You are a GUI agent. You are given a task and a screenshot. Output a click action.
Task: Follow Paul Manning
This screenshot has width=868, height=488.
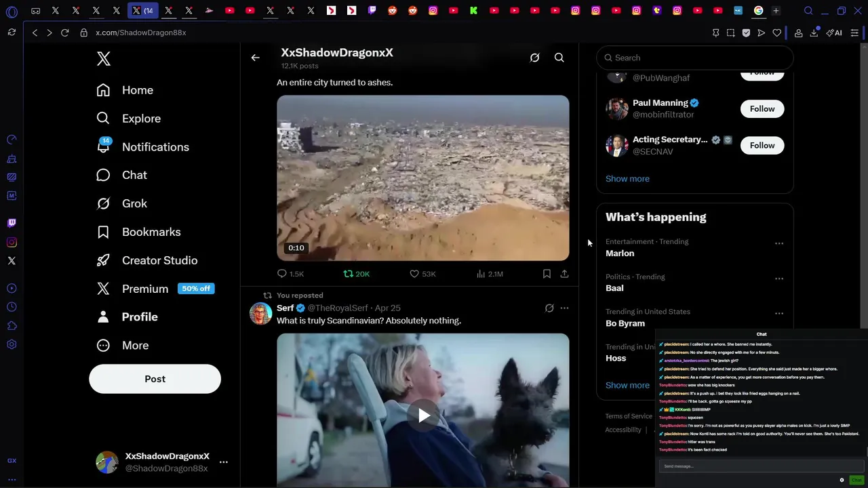click(x=762, y=108)
